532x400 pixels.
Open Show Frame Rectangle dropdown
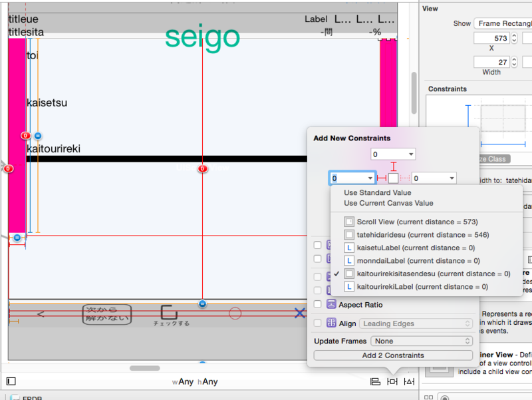tap(503, 23)
